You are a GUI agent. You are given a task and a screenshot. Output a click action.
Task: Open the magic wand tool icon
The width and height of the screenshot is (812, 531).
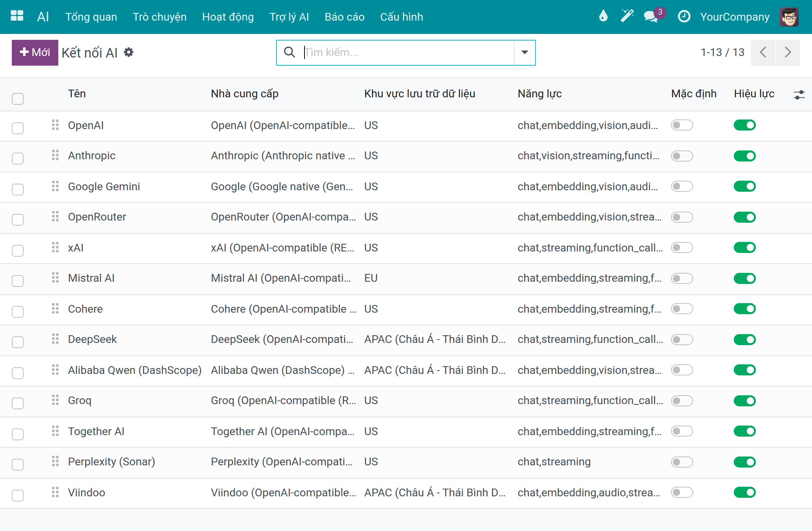coord(627,16)
